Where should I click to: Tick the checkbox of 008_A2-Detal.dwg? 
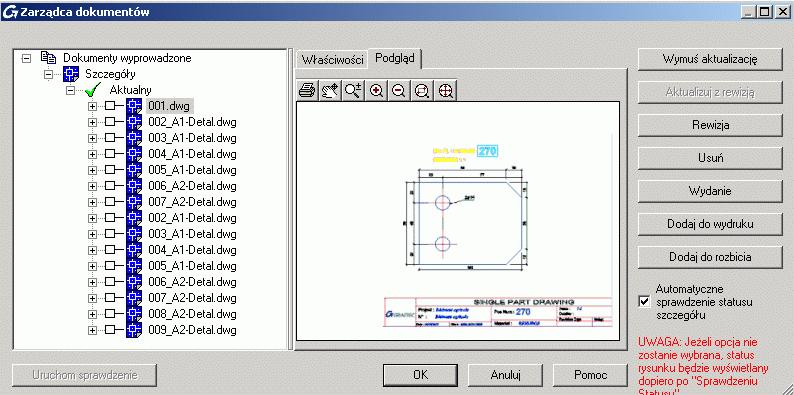click(x=110, y=314)
